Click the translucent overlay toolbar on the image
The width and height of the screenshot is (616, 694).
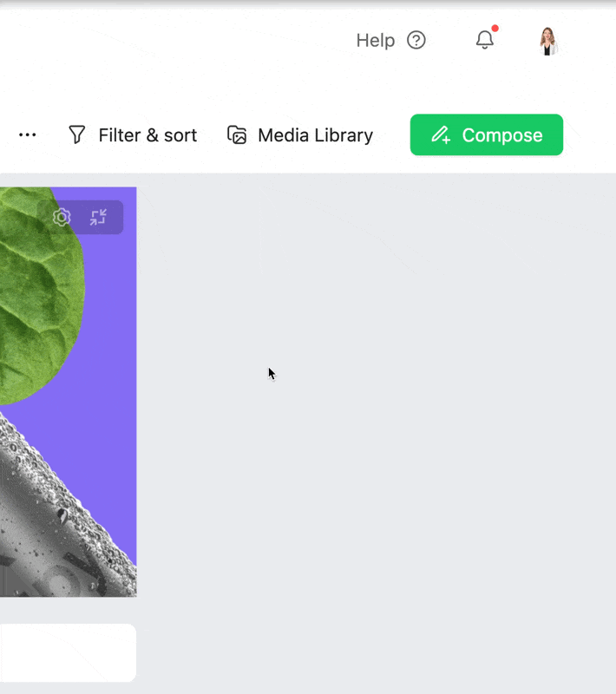tap(80, 218)
